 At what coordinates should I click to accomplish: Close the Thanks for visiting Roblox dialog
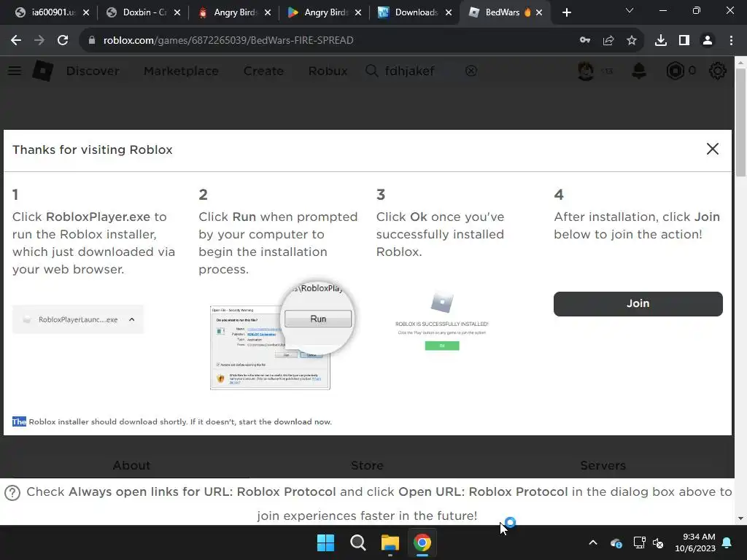pos(713,149)
